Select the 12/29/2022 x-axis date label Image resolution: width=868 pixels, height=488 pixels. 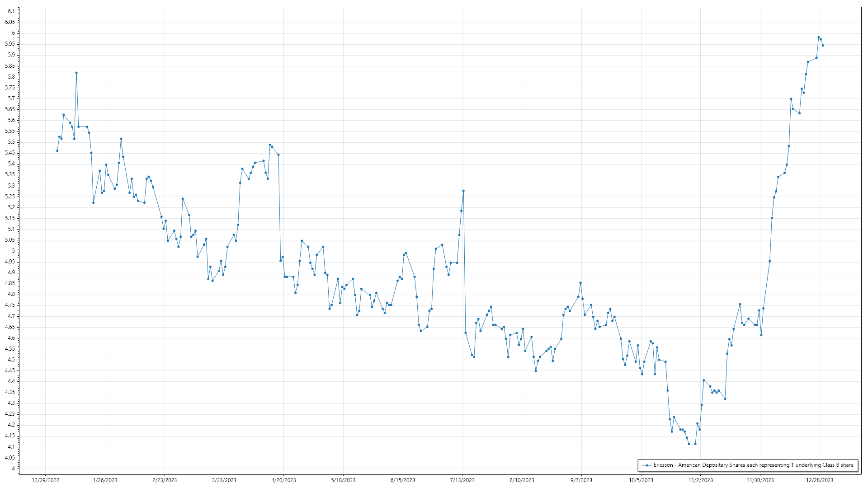click(x=46, y=480)
